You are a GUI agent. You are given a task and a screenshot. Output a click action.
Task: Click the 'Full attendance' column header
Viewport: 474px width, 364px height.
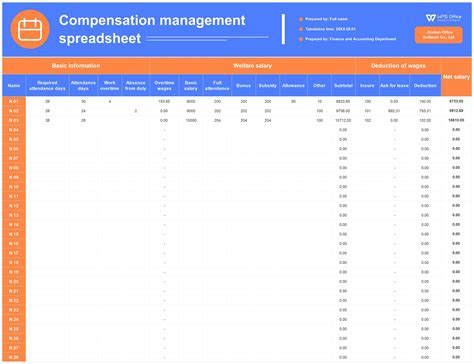[217, 86]
